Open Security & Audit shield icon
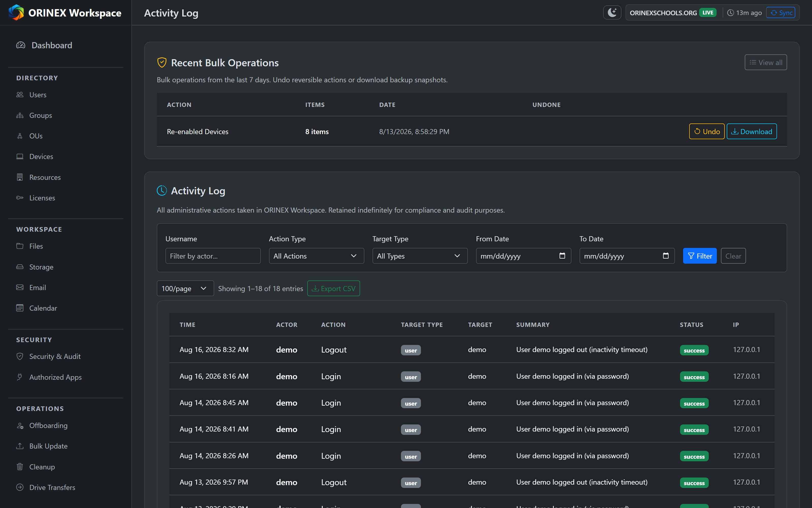 click(x=20, y=356)
